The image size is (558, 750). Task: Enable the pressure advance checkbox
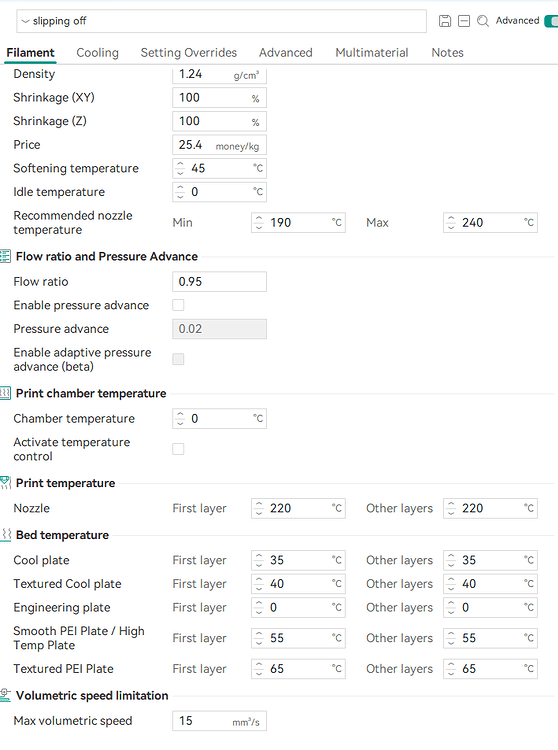(178, 305)
